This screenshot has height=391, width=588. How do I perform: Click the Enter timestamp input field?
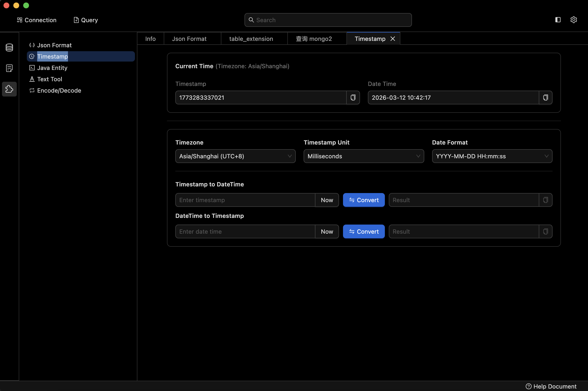click(x=245, y=200)
